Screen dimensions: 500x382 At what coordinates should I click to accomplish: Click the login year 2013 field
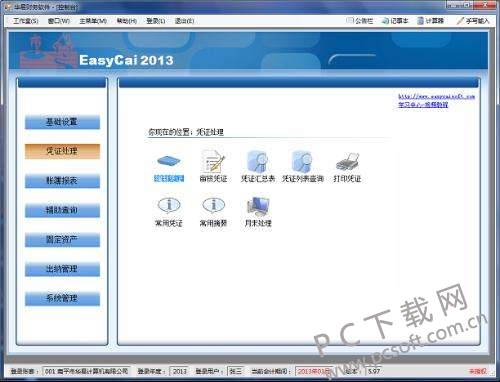[x=179, y=371]
